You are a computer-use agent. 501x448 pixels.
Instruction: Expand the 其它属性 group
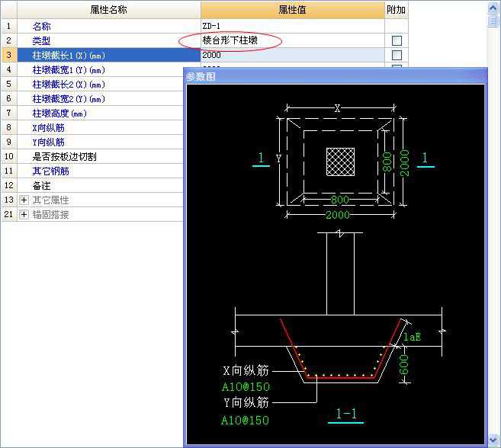[x=24, y=200]
